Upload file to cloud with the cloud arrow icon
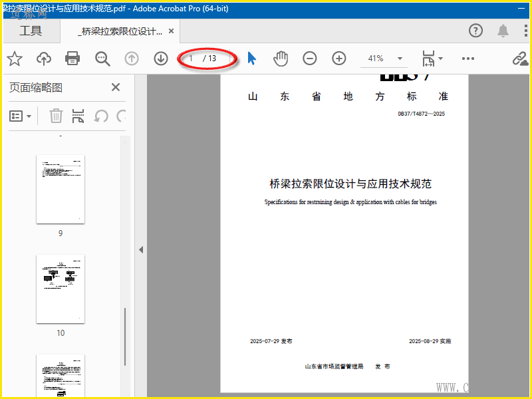The height and width of the screenshot is (399, 532). (44, 59)
